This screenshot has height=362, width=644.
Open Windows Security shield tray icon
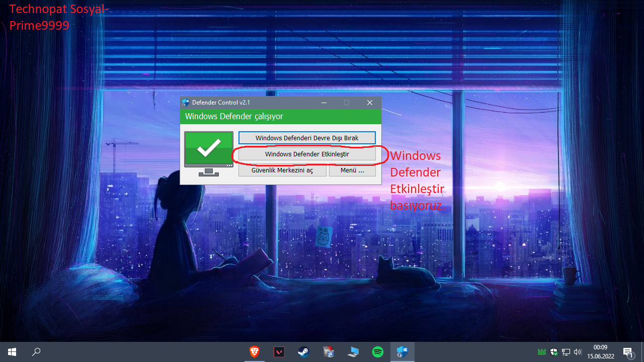tap(554, 352)
